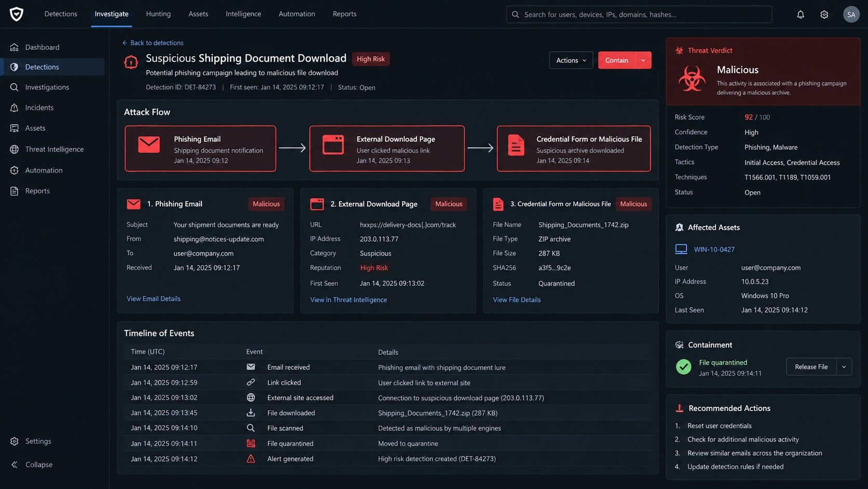Click the Detections shield icon in the sidebar
The height and width of the screenshot is (489, 868).
(15, 67)
